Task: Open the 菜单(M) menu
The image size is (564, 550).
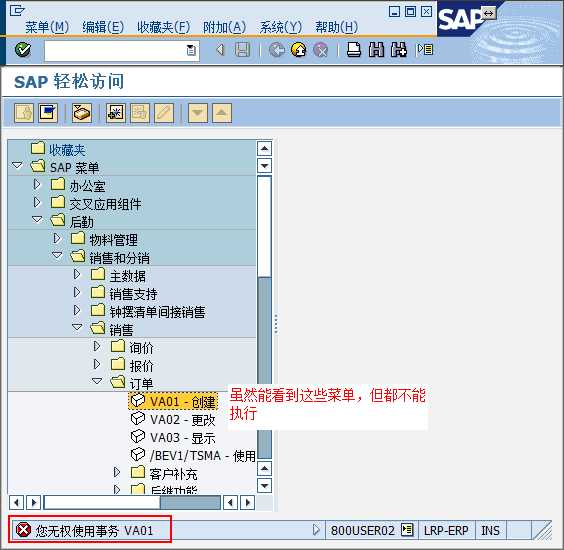Action: click(x=47, y=27)
